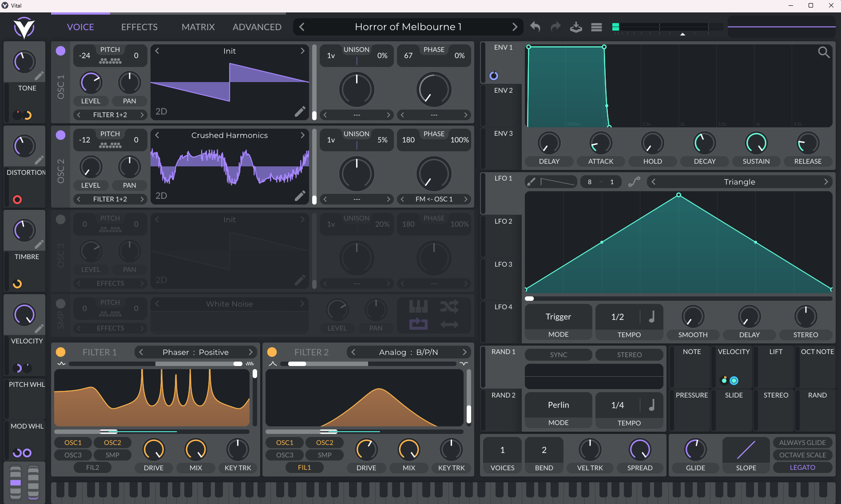
Task: Go to next preset after Horror of Melbourne 1
Action: [515, 27]
